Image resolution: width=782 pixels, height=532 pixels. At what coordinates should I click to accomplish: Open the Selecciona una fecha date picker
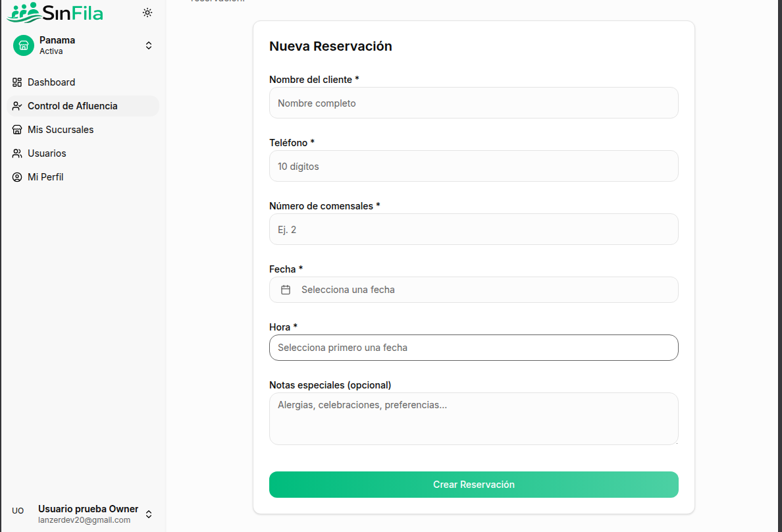(473, 290)
